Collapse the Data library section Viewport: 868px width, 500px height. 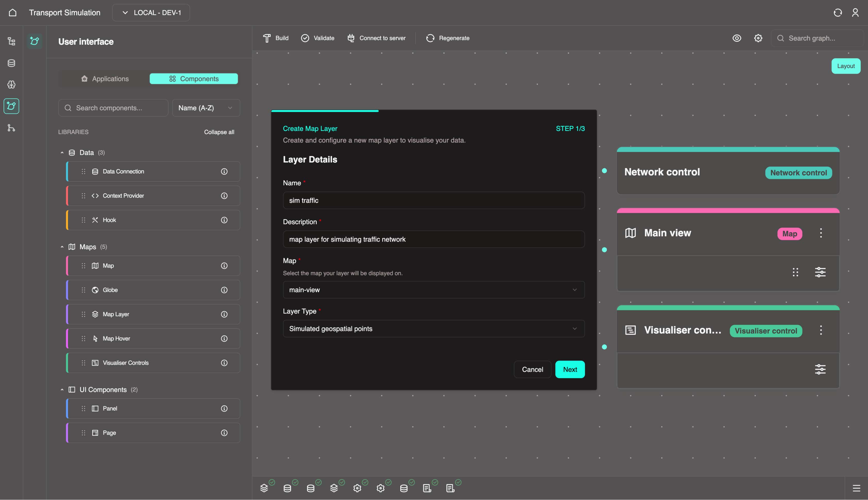tap(62, 153)
